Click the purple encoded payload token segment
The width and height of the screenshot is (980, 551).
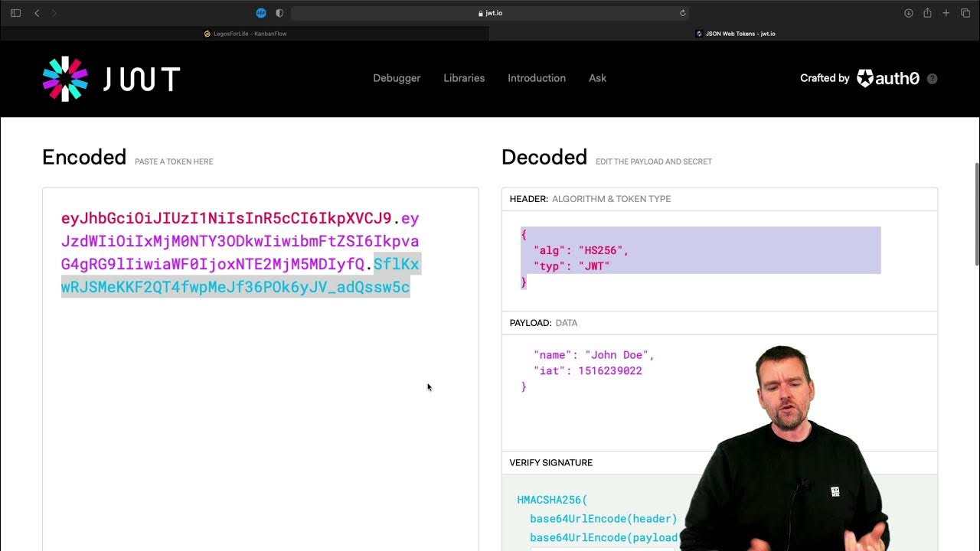pos(240,241)
